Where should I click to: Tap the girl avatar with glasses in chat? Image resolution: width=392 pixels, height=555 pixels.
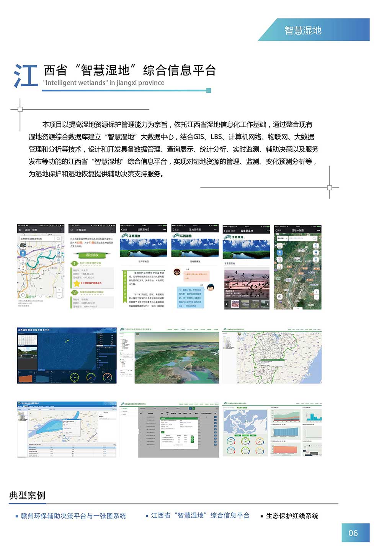(x=177, y=272)
